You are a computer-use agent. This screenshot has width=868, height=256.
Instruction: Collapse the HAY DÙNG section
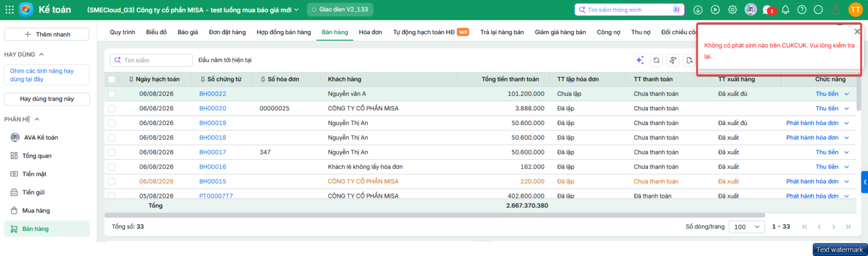tap(41, 54)
